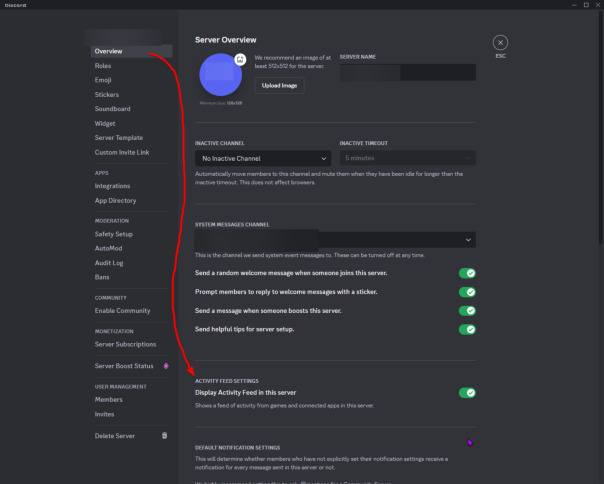Select Overview in the settings sidebar

131,51
